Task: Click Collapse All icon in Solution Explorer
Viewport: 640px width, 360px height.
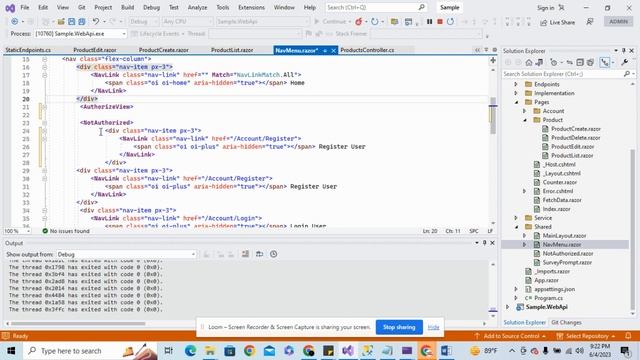Action: 580,62
